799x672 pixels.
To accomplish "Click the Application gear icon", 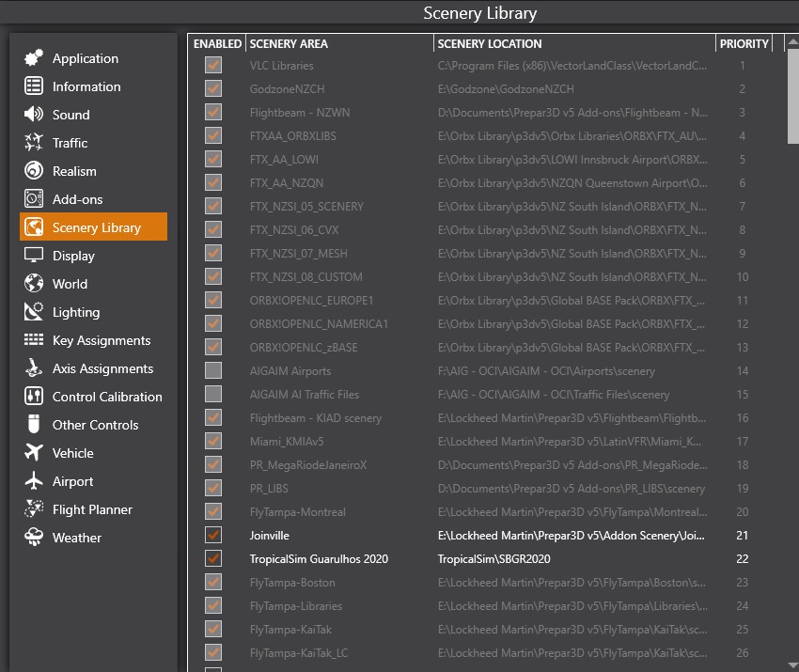I will coord(34,58).
